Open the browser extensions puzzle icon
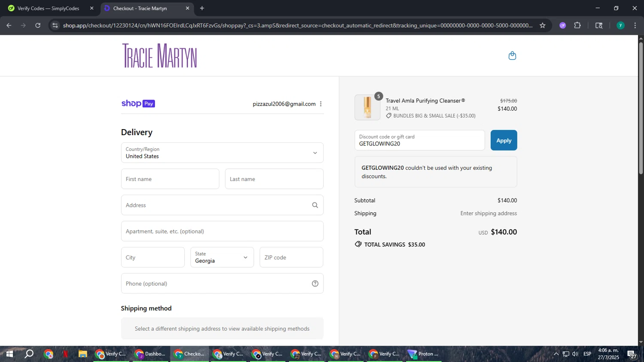The width and height of the screenshot is (644, 362). click(577, 25)
